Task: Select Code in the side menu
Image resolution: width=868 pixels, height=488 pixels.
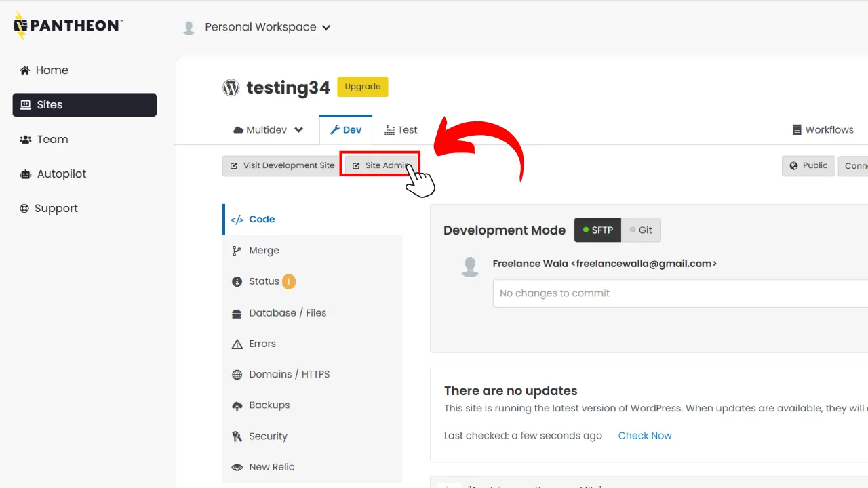Action: point(313,220)
